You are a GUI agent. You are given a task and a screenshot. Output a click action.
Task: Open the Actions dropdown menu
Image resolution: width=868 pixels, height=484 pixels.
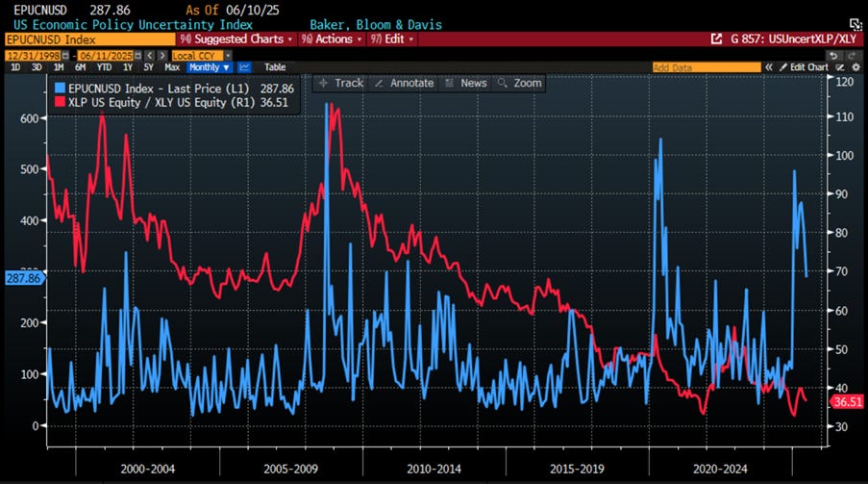[331, 39]
